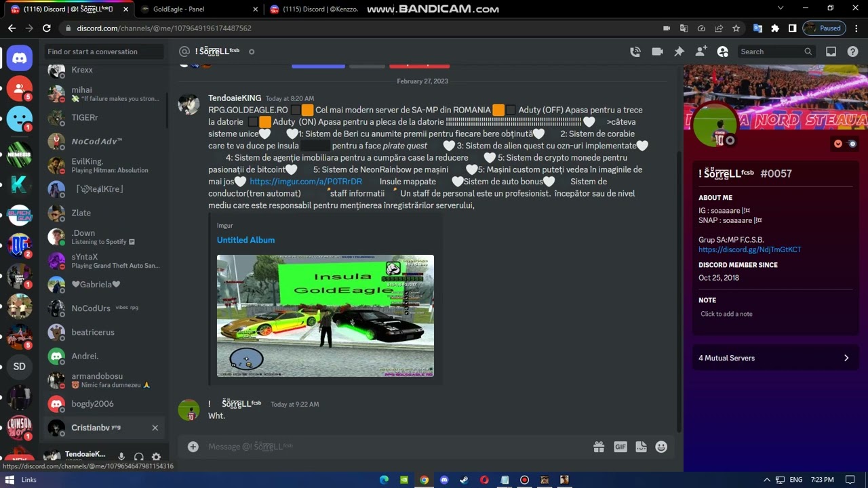868x488 pixels.
Task: Open the OG server icon in sidebar
Action: (x=20, y=245)
